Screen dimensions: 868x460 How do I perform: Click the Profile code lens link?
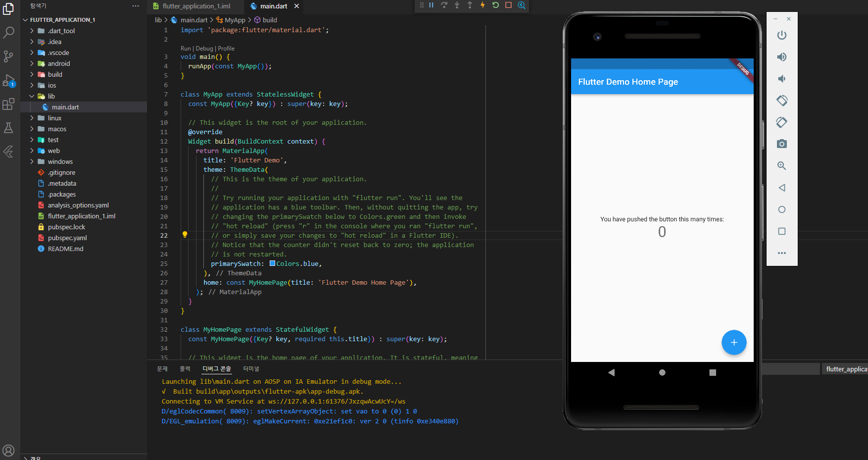[226, 49]
